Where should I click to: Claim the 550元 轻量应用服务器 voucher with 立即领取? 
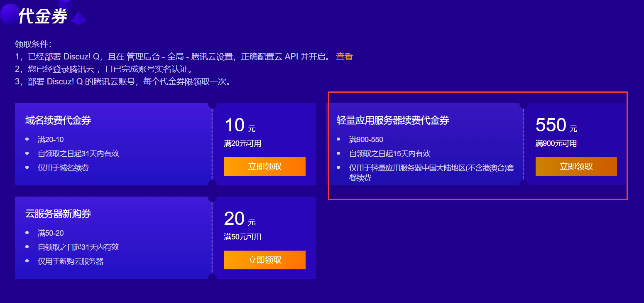(x=576, y=166)
